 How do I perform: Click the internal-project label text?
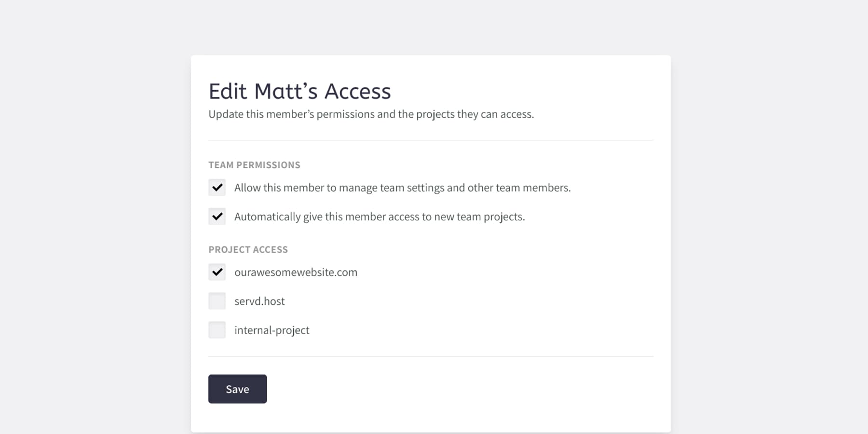pos(272,330)
